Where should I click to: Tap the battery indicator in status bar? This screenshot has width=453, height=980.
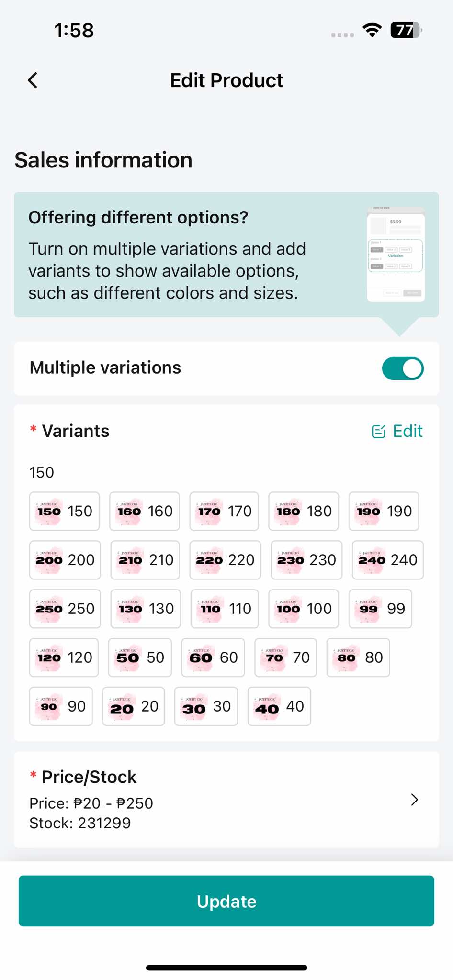(406, 31)
